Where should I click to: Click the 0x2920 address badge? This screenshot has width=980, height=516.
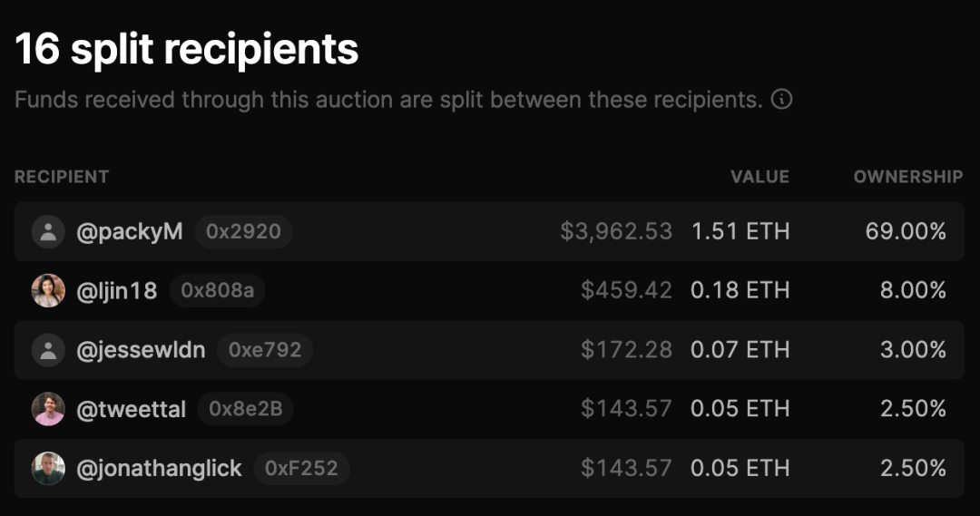(x=243, y=232)
